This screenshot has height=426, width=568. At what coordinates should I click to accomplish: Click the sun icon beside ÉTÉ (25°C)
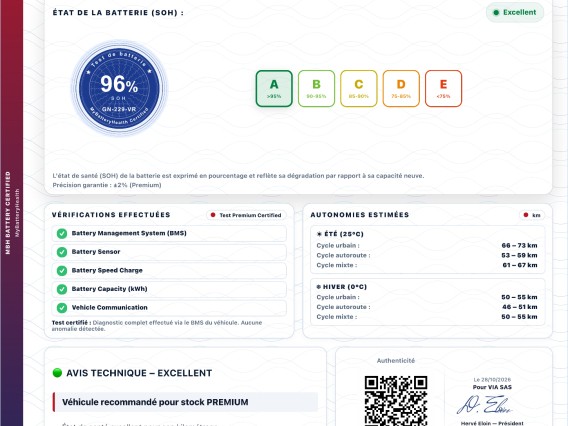pos(319,234)
